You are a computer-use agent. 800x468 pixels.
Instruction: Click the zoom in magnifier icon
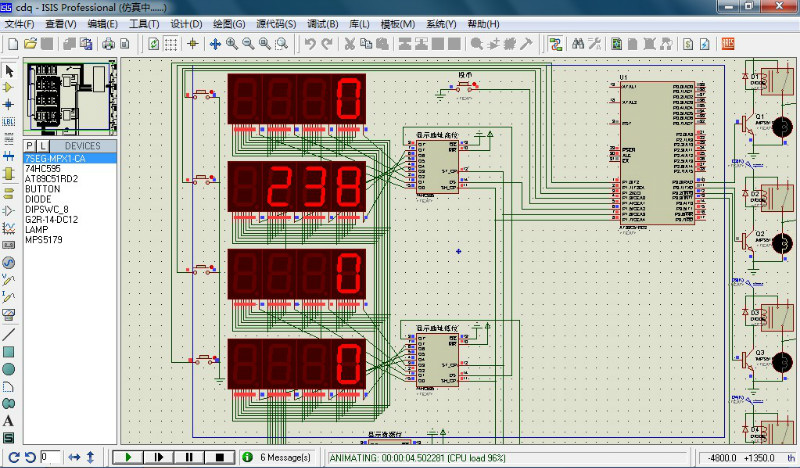(231, 44)
